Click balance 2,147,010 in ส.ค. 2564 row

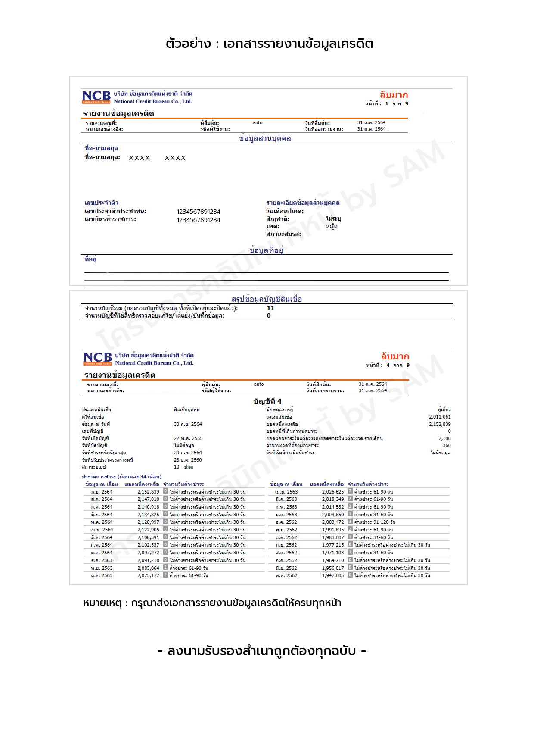tap(148, 499)
